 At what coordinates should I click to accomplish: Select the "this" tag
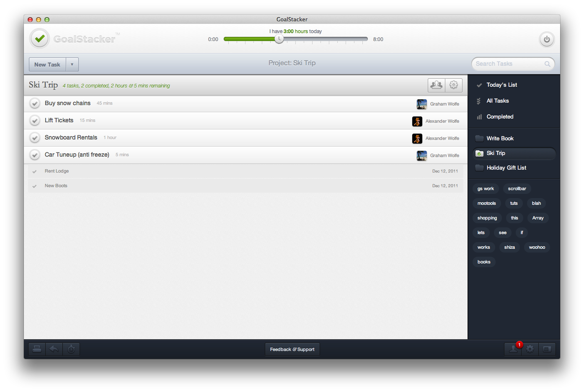click(514, 218)
